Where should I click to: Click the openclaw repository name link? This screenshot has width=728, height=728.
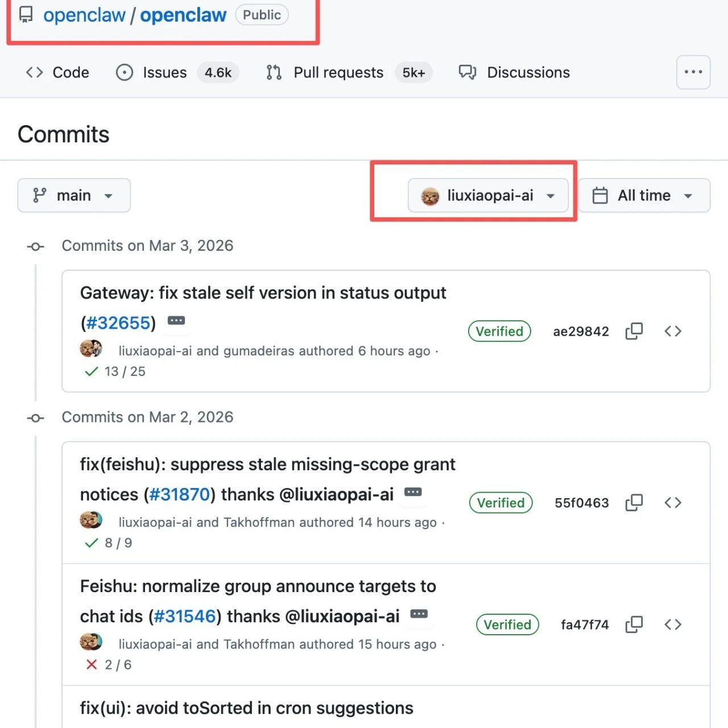point(183,15)
